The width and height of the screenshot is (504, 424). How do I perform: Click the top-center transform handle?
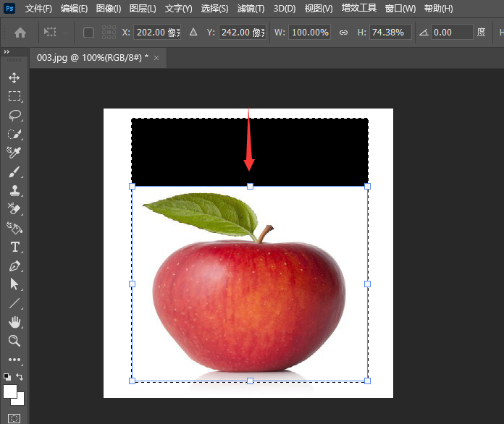pyautogui.click(x=250, y=186)
